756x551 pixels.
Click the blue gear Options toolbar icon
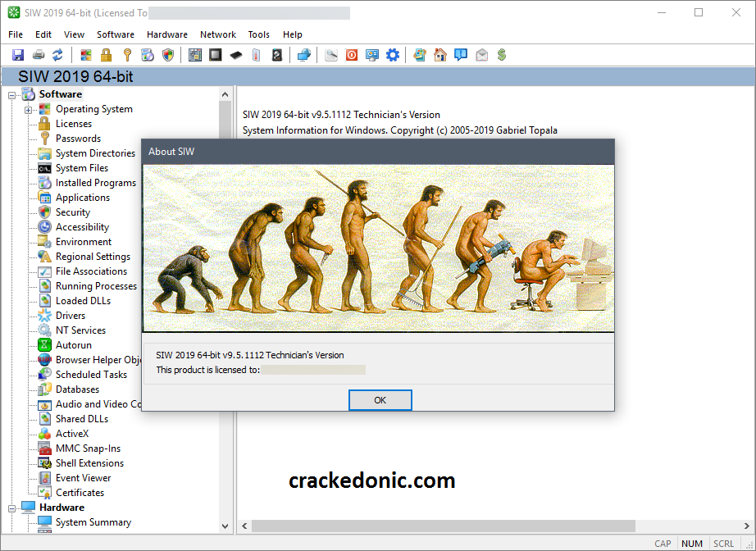393,55
